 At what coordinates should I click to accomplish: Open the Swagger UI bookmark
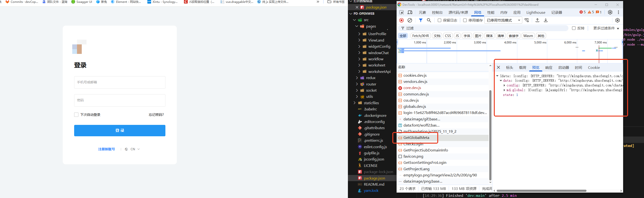[x=82, y=2]
